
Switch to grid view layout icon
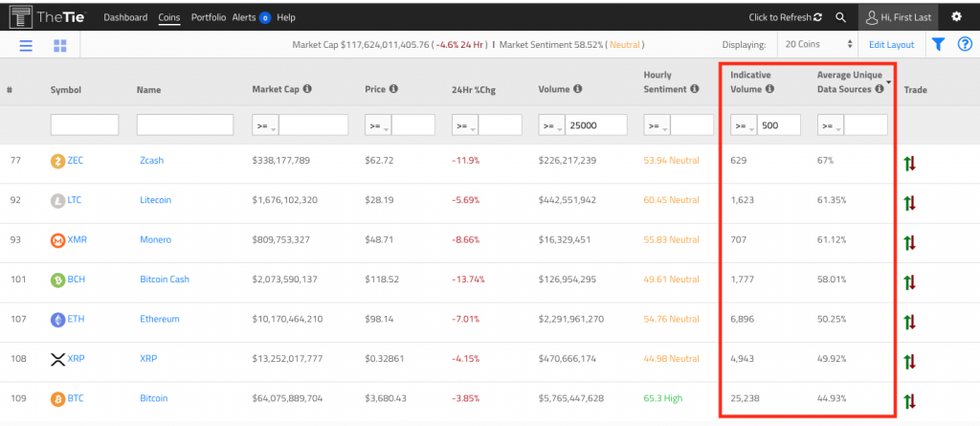pos(59,45)
